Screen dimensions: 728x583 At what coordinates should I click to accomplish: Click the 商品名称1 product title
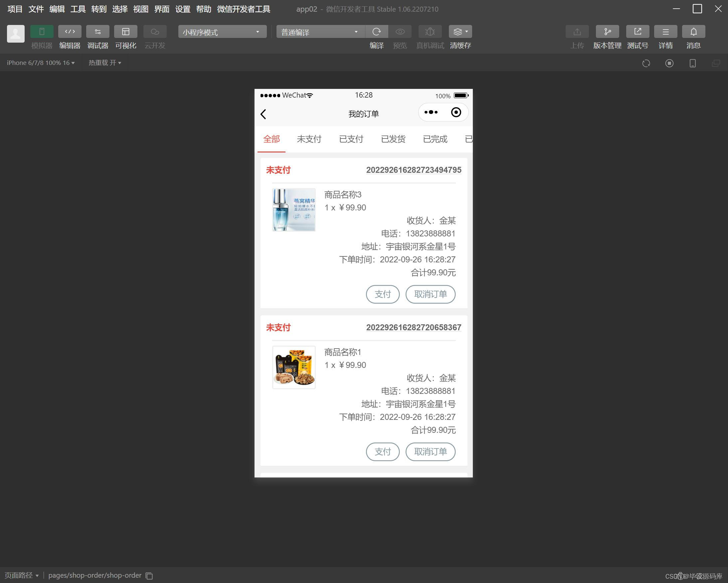(x=343, y=352)
